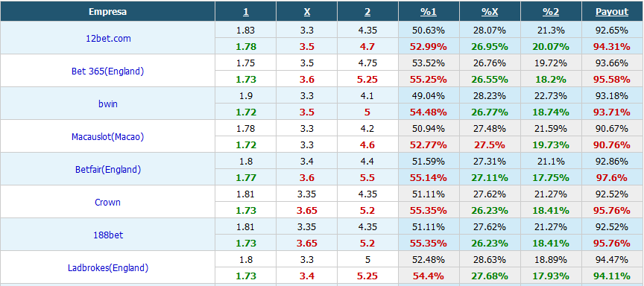
Task: Sort by the %2 column header
Action: [x=551, y=11]
